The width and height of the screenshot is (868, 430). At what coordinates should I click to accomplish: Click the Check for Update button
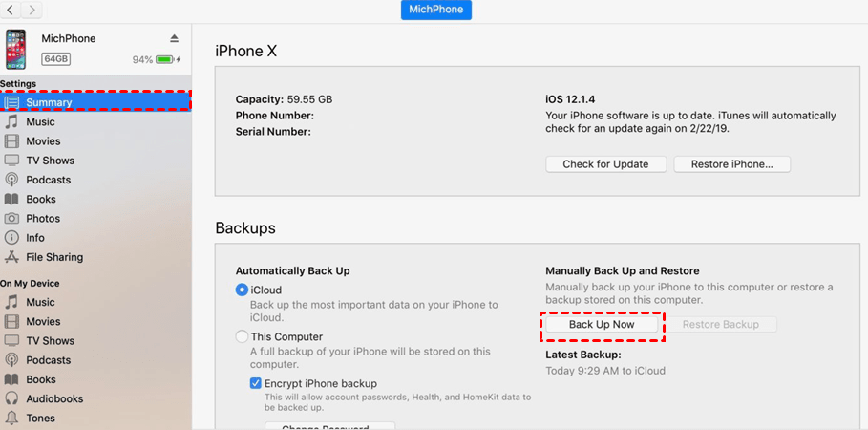tap(605, 164)
